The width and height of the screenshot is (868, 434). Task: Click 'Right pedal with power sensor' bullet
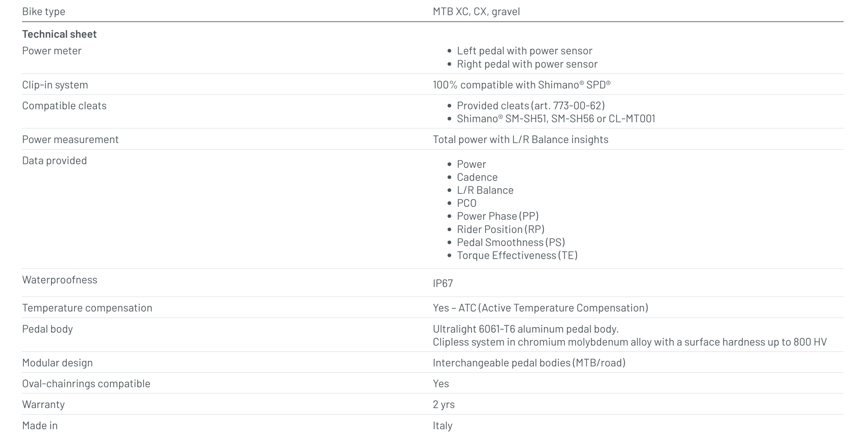coord(527,64)
